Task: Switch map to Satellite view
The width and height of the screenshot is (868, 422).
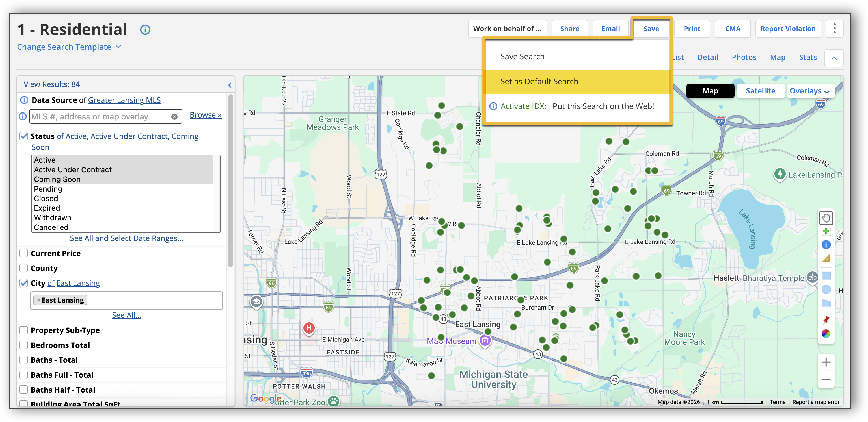Action: 760,91
